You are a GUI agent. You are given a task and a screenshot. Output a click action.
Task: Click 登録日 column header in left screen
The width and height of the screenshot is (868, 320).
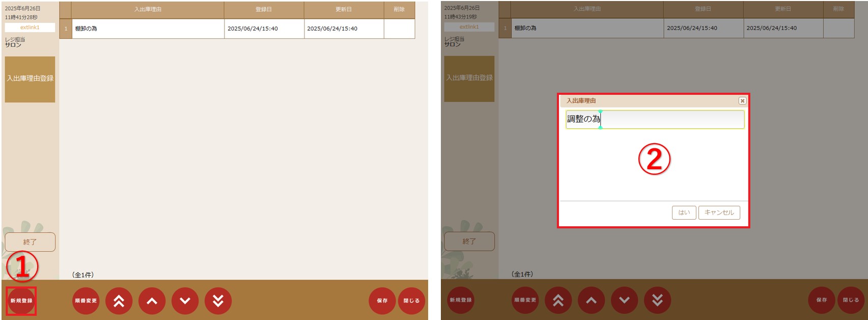[x=264, y=10]
